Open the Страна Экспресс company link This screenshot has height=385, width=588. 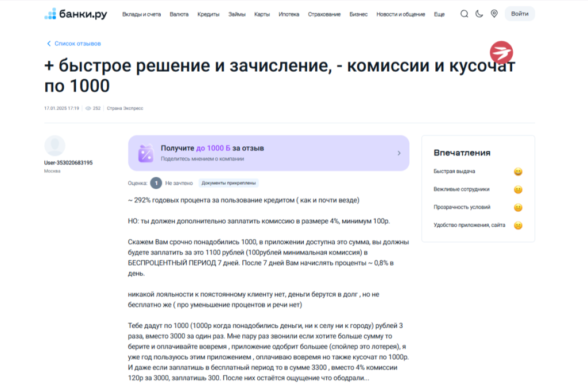125,108
